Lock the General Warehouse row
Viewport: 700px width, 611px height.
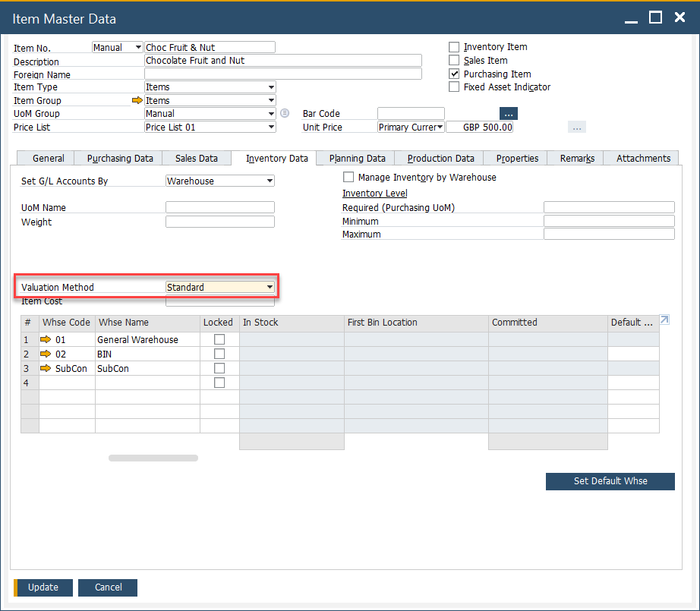(x=219, y=339)
